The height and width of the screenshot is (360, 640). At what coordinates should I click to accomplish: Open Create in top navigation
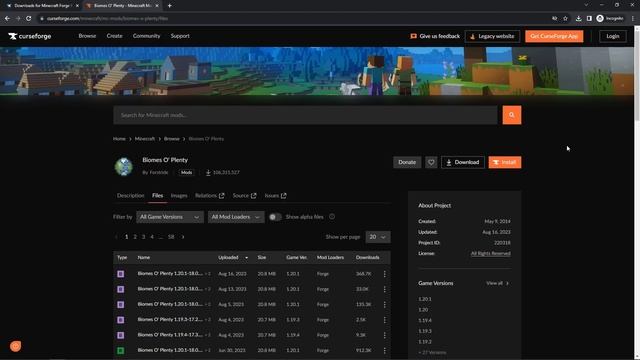coord(114,36)
